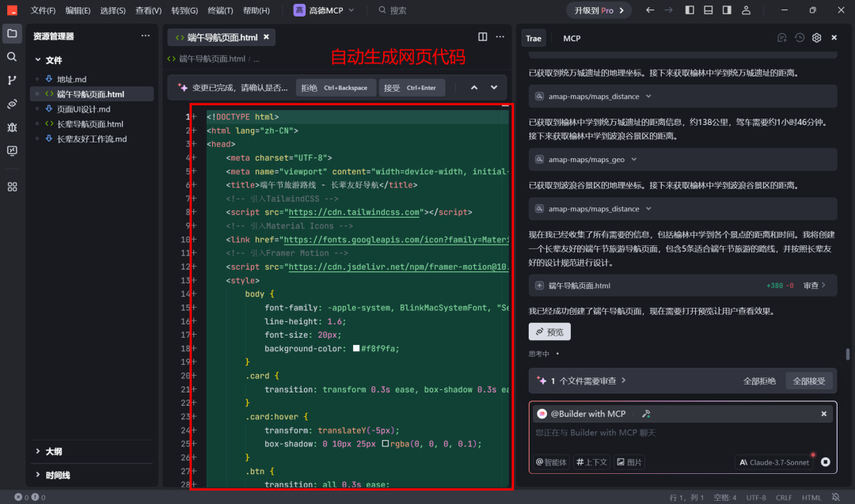Remove the @Builder with MCP agent tag
The height and width of the screenshot is (504, 855).
[x=823, y=414]
